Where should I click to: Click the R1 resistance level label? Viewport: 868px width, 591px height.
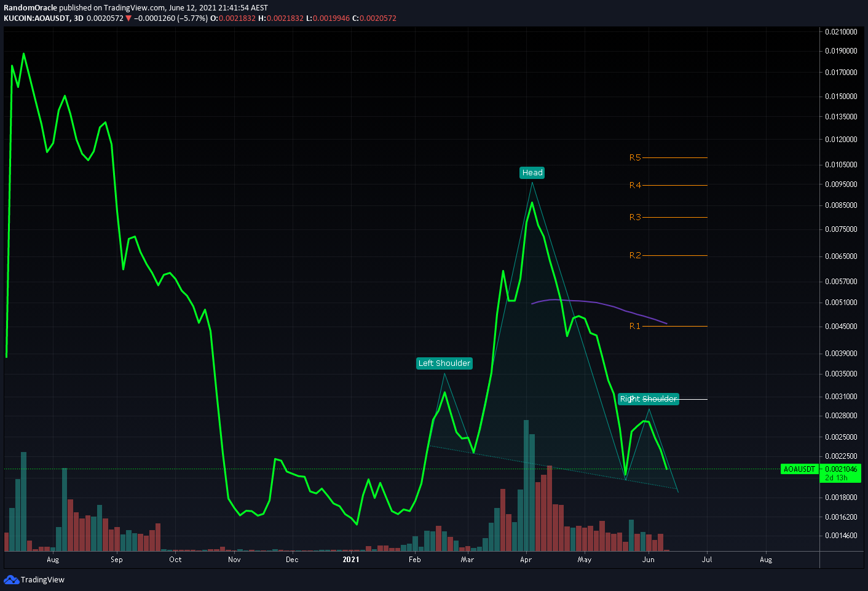pyautogui.click(x=635, y=326)
